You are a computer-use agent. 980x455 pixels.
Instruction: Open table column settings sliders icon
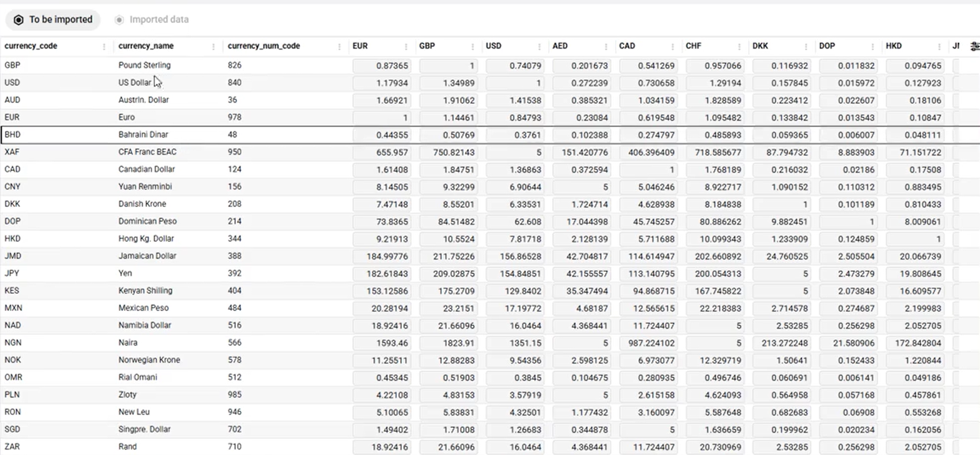[975, 46]
